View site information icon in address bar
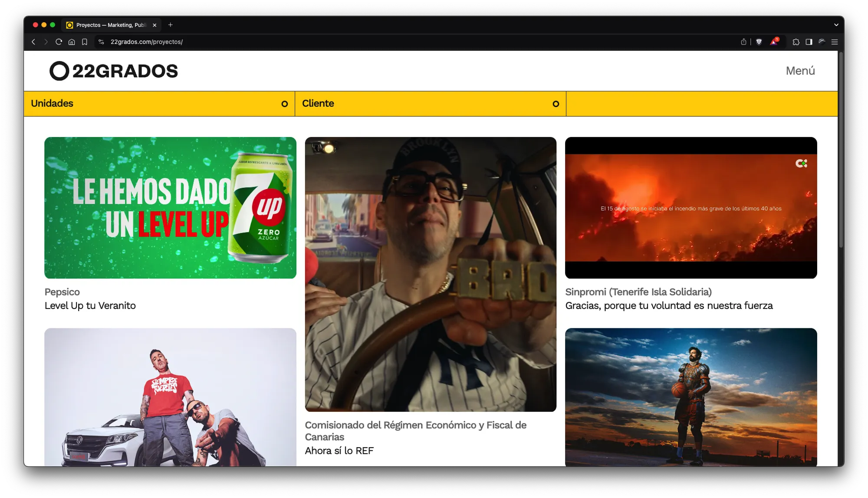868x498 pixels. pos(101,42)
